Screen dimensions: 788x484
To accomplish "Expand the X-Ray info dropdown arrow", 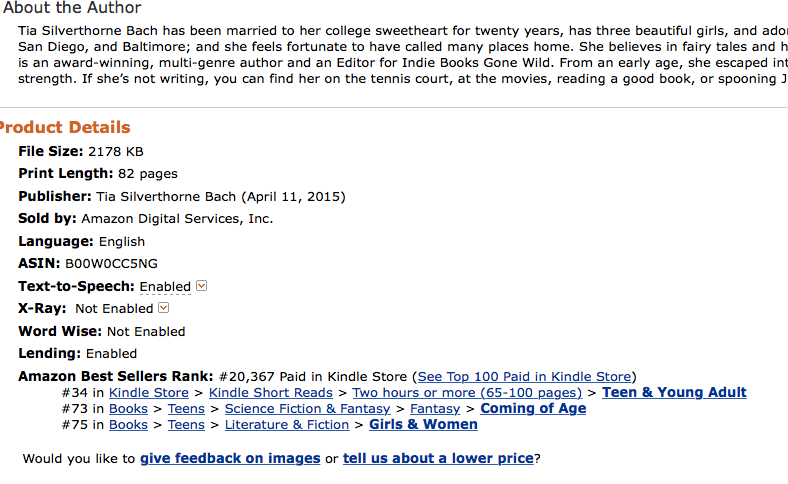I will tap(164, 308).
